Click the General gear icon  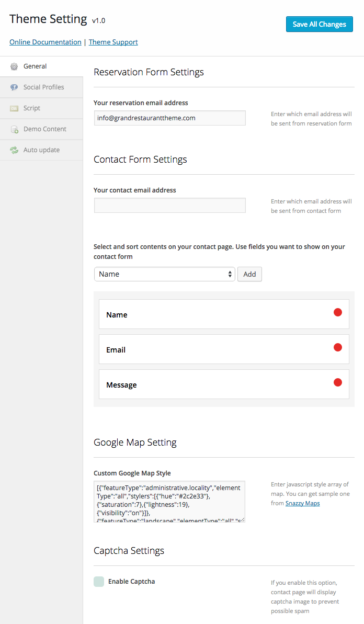(14, 66)
